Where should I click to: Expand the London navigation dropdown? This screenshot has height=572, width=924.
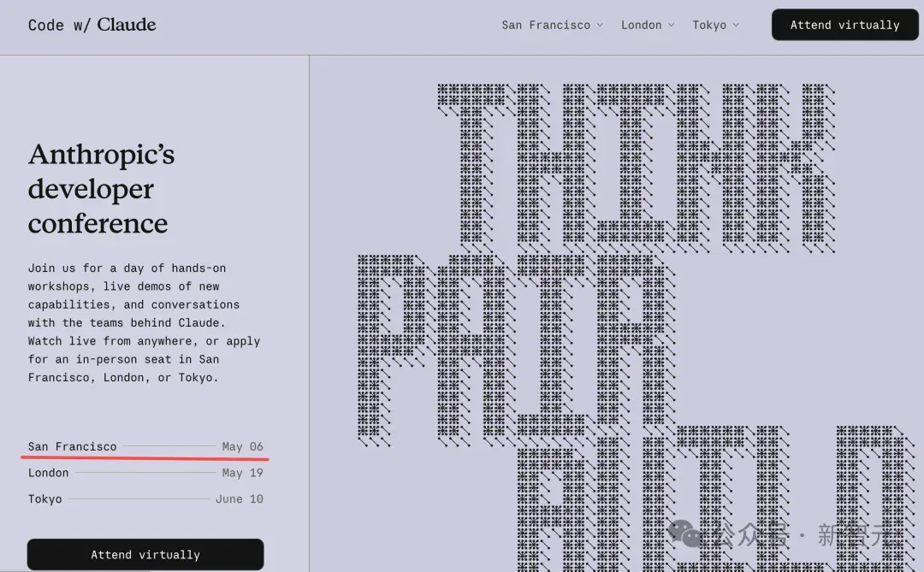(647, 25)
